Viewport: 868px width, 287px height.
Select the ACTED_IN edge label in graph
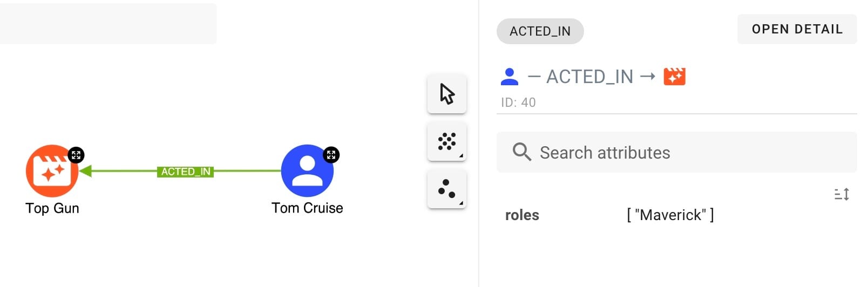pyautogui.click(x=185, y=172)
